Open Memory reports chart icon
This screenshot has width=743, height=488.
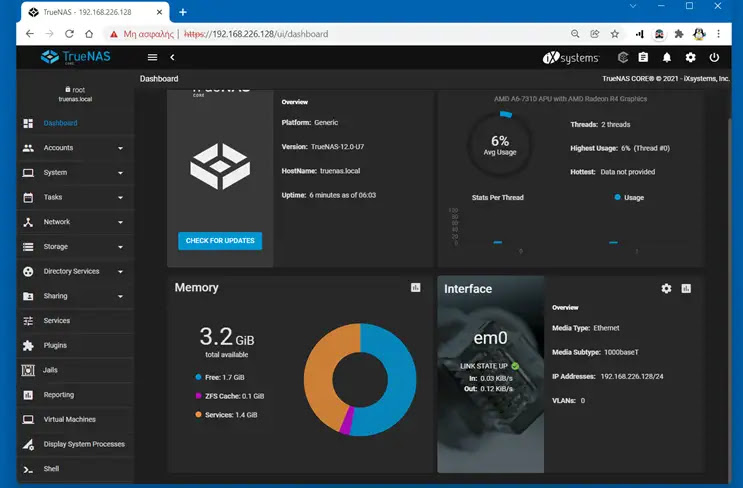click(x=416, y=288)
